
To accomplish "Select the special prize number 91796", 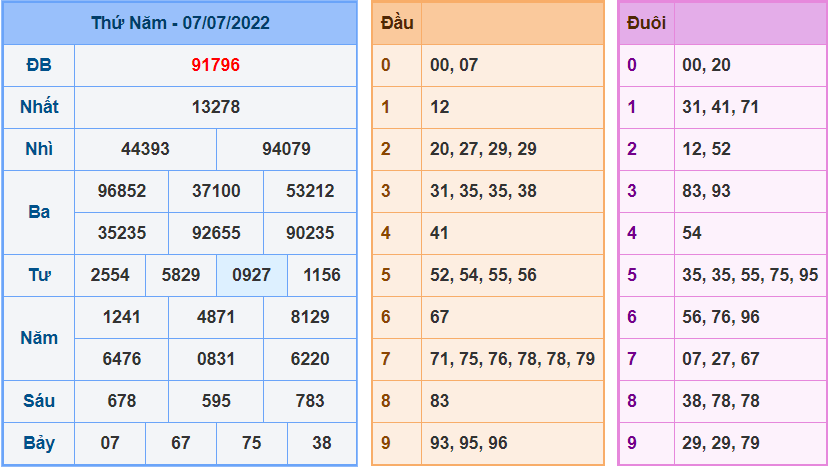I will tap(216, 65).
